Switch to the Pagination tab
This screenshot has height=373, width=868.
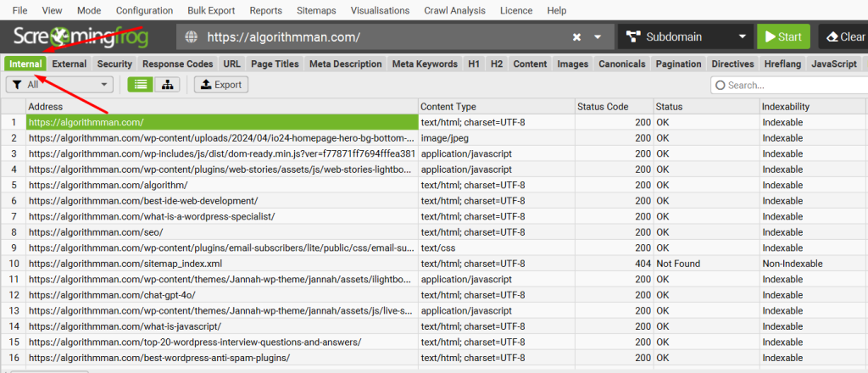[679, 64]
